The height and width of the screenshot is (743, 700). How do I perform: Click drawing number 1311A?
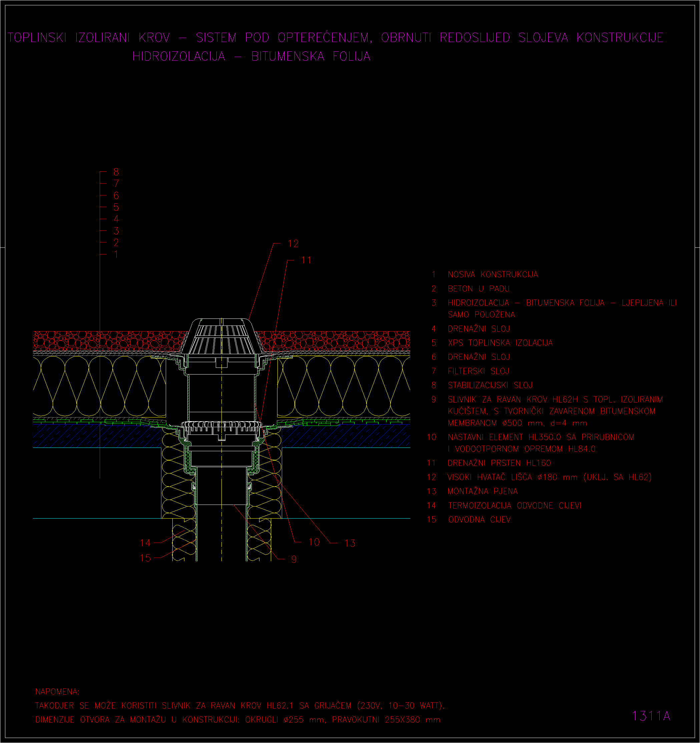651,716
